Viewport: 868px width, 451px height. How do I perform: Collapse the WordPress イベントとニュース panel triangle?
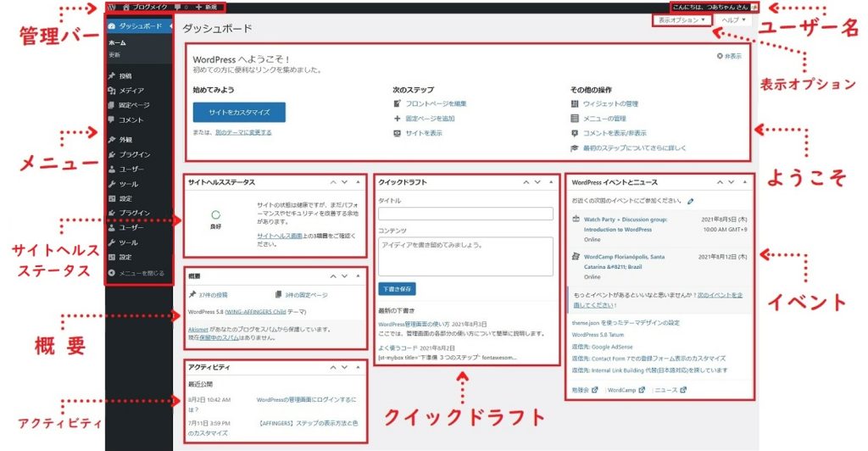point(745,182)
